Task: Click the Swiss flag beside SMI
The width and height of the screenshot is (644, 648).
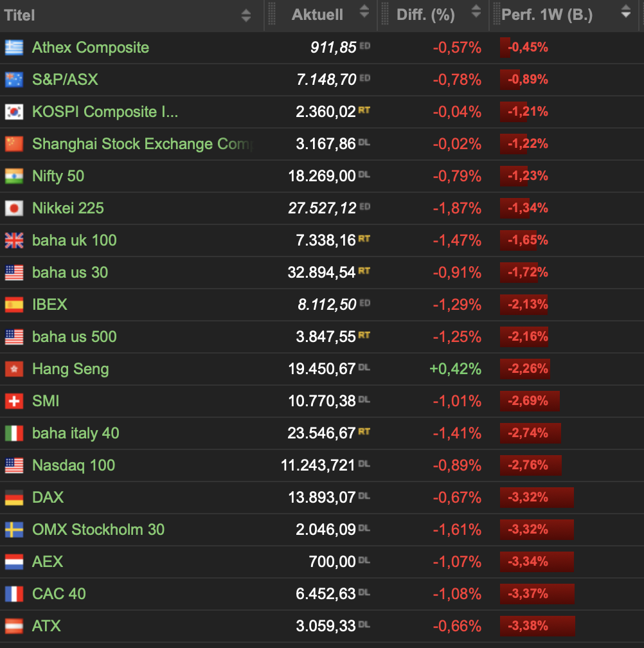Action: coord(14,401)
